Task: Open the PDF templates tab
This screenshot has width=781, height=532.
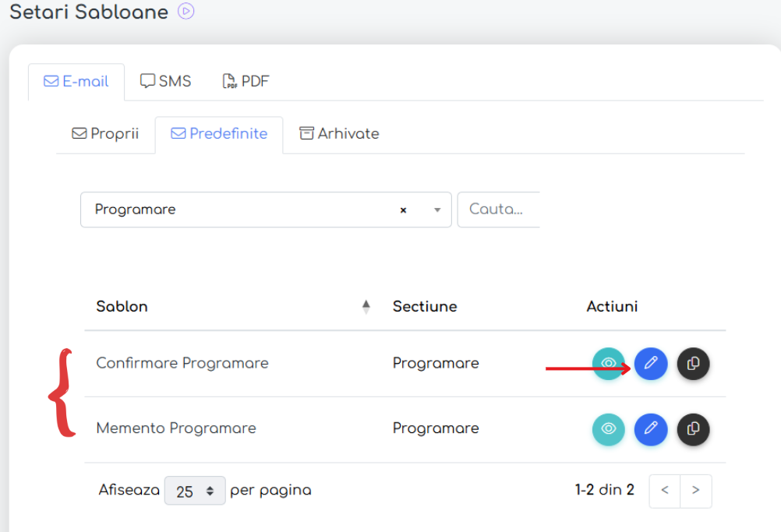Action: pyautogui.click(x=246, y=82)
